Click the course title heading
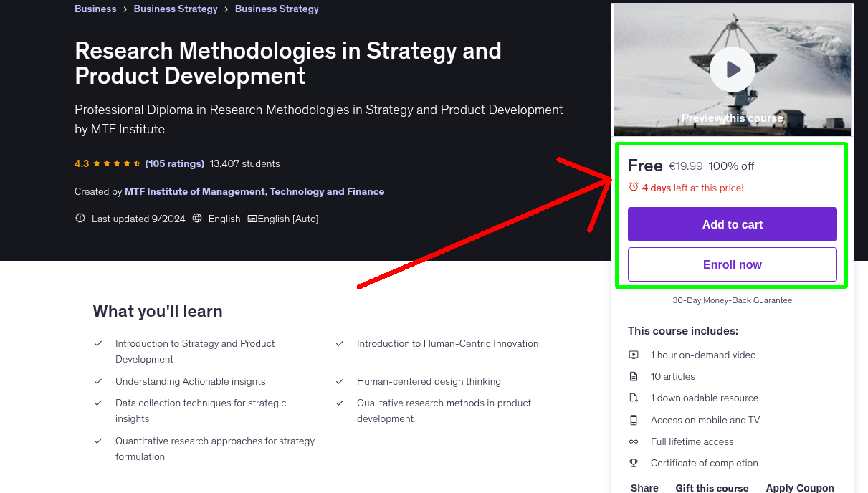Image resolution: width=868 pixels, height=493 pixels. pyautogui.click(x=288, y=63)
